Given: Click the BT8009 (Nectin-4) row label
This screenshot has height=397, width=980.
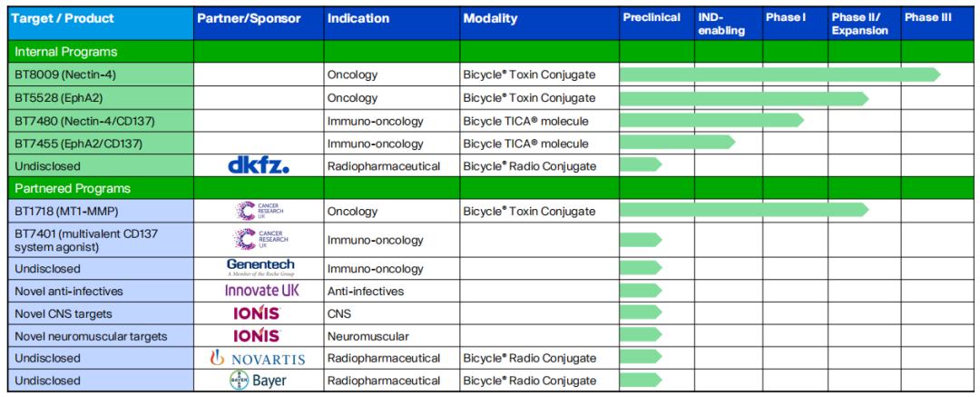Looking at the screenshot, I should tap(63, 74).
